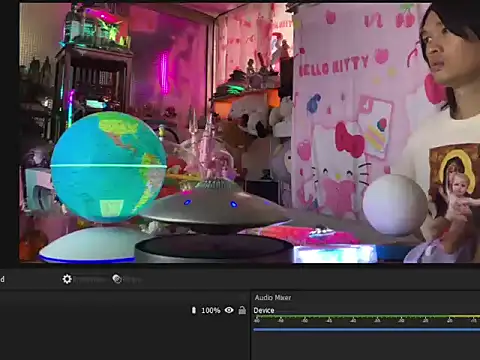The image size is (480, 360).
Task: Click the battery icon beside 100%
Action: [x=194, y=310]
